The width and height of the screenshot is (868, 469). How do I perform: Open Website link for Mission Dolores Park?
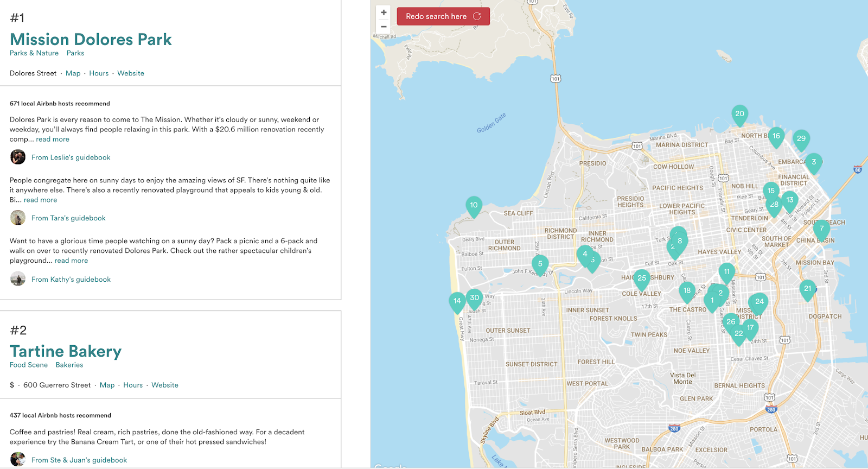click(131, 73)
